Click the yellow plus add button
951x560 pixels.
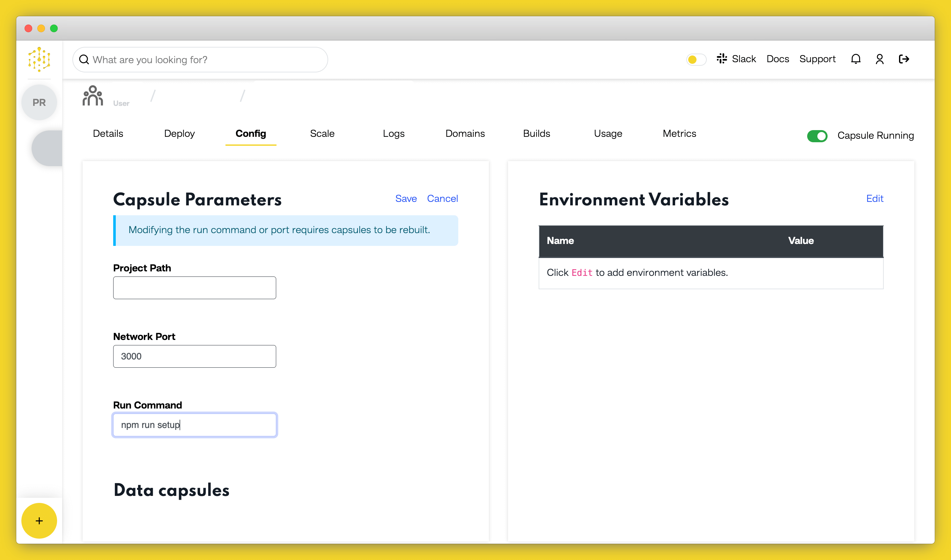39,520
